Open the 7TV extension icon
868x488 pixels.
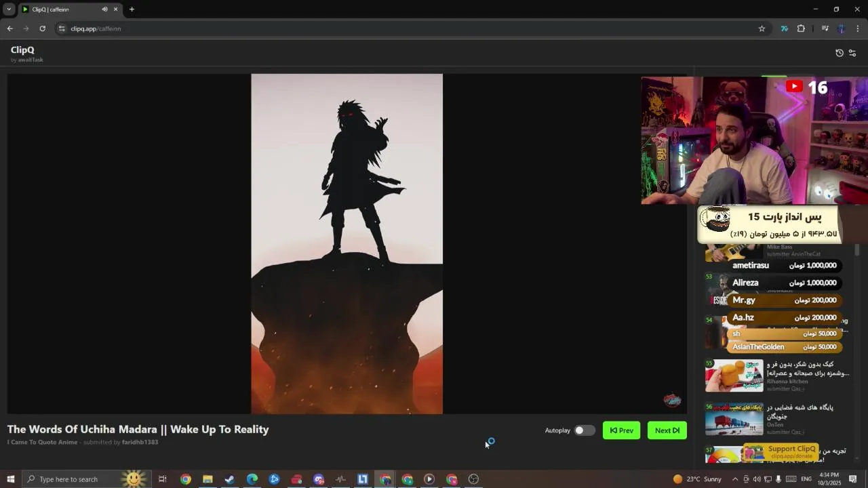785,28
